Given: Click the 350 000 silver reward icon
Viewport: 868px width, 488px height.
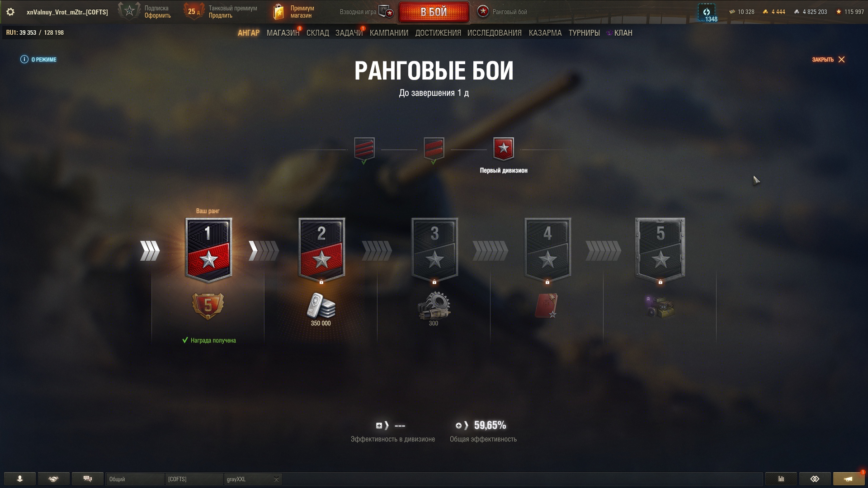Looking at the screenshot, I should [321, 306].
